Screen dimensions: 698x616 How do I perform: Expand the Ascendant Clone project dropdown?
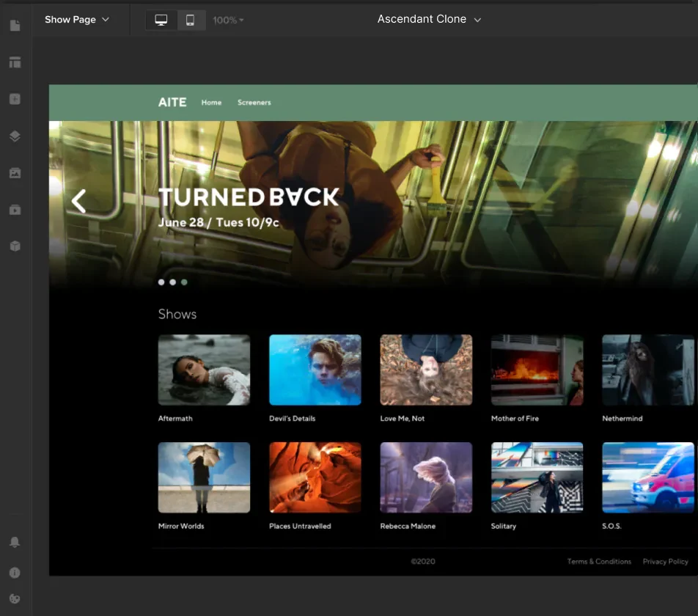point(429,19)
